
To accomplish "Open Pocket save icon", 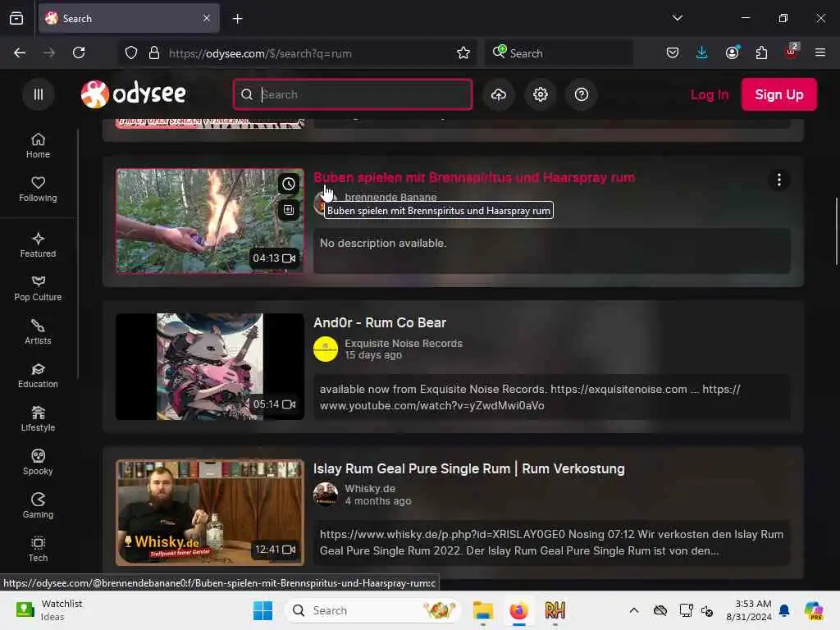I will 673,52.
